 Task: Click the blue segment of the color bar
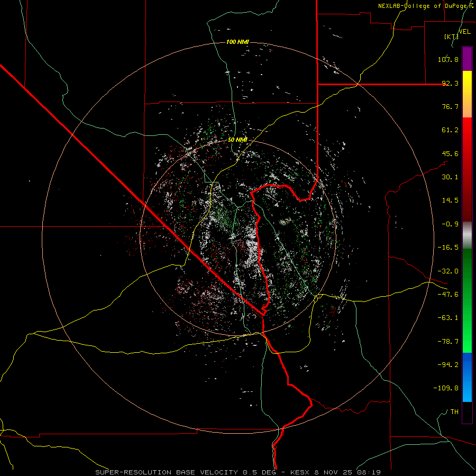467,377
